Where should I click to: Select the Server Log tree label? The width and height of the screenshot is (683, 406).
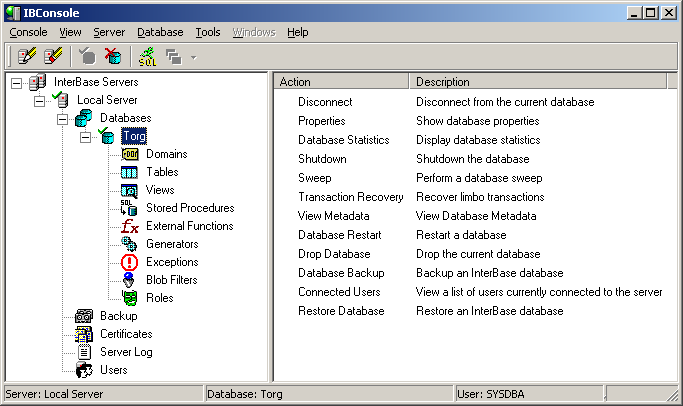[126, 352]
